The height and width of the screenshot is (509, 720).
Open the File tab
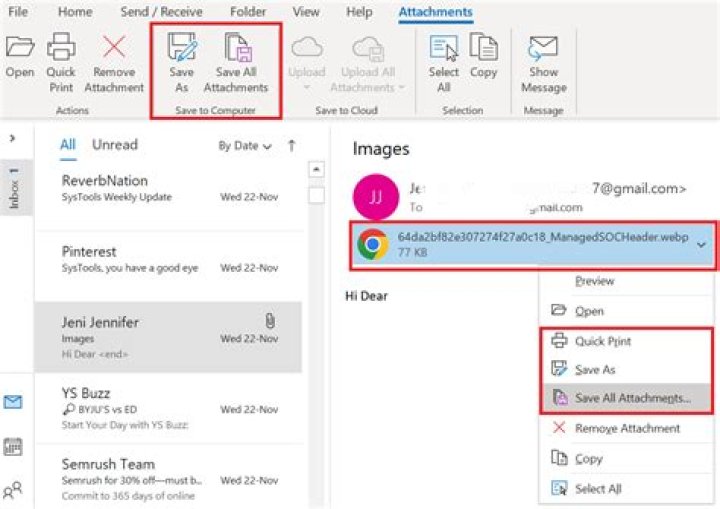(x=18, y=11)
